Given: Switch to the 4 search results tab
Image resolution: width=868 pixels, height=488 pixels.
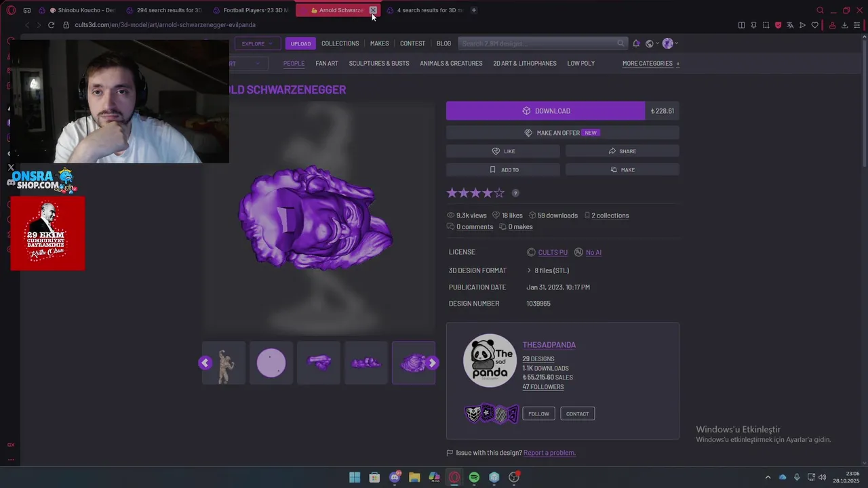Looking at the screenshot, I should click(425, 10).
